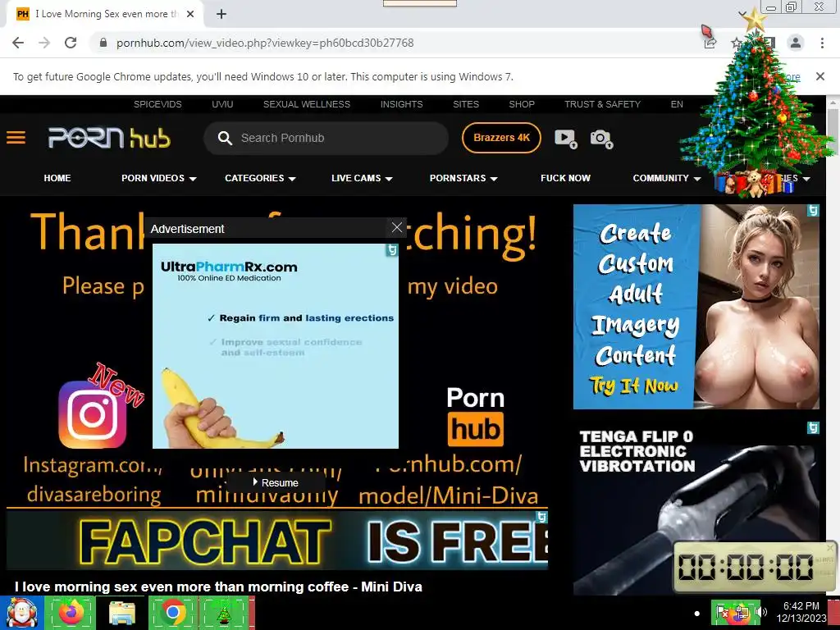Click the volume icon in tray
The image size is (840, 630).
762,612
